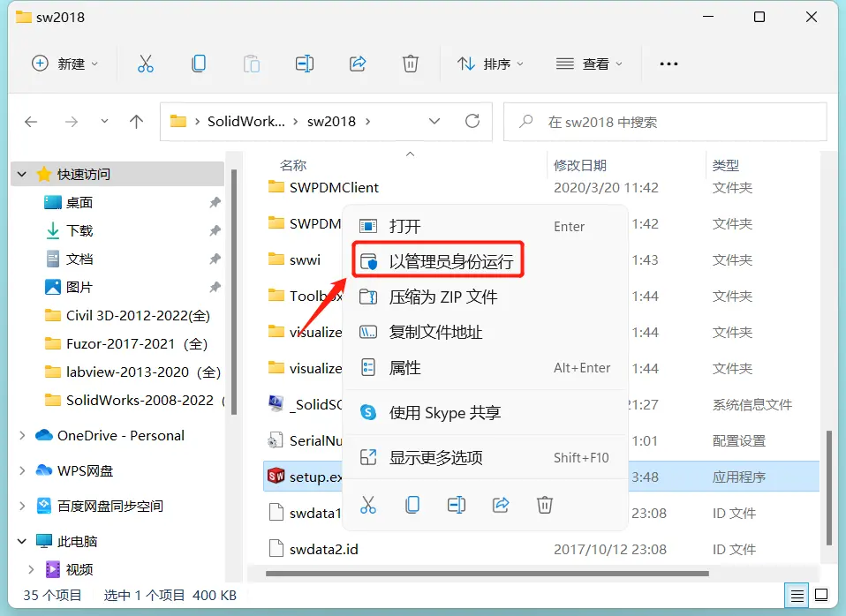This screenshot has height=616, width=846.
Task: Click the pin next to 下载
Action: point(215,231)
